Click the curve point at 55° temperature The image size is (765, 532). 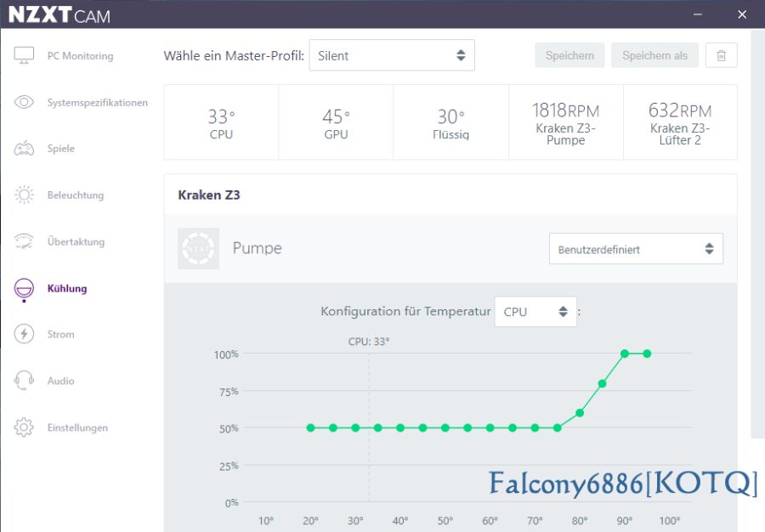tap(467, 427)
